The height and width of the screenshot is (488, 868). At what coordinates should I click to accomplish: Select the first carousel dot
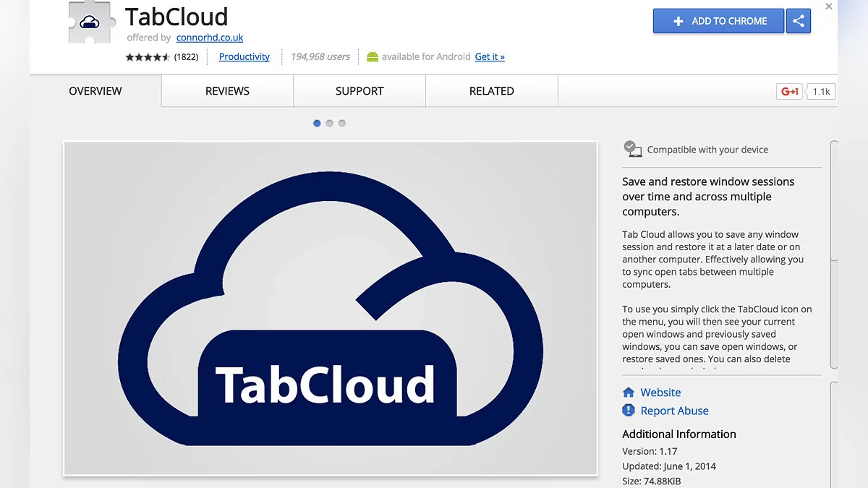(x=317, y=124)
